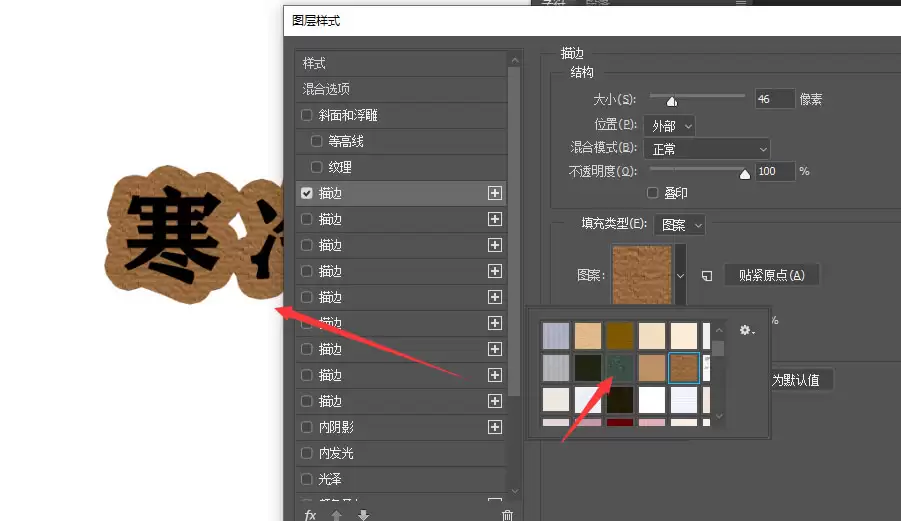Click the move effect up arrow
901x521 pixels.
(x=337, y=515)
